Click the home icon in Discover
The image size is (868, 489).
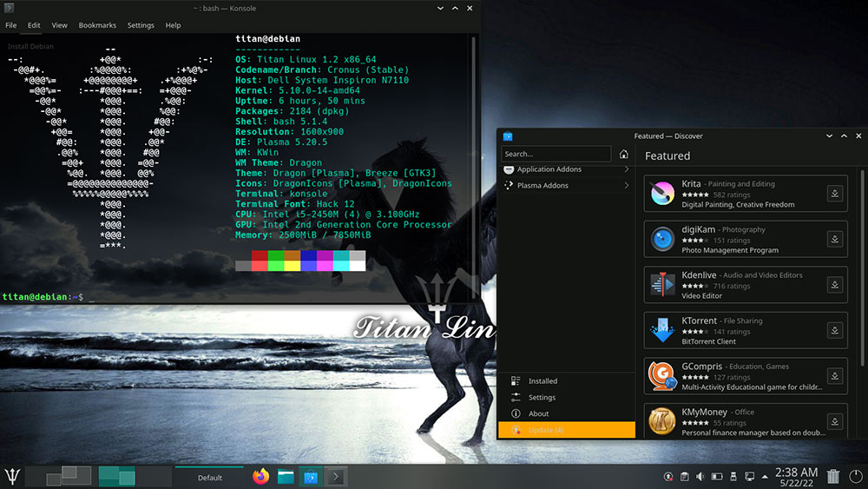click(x=623, y=154)
